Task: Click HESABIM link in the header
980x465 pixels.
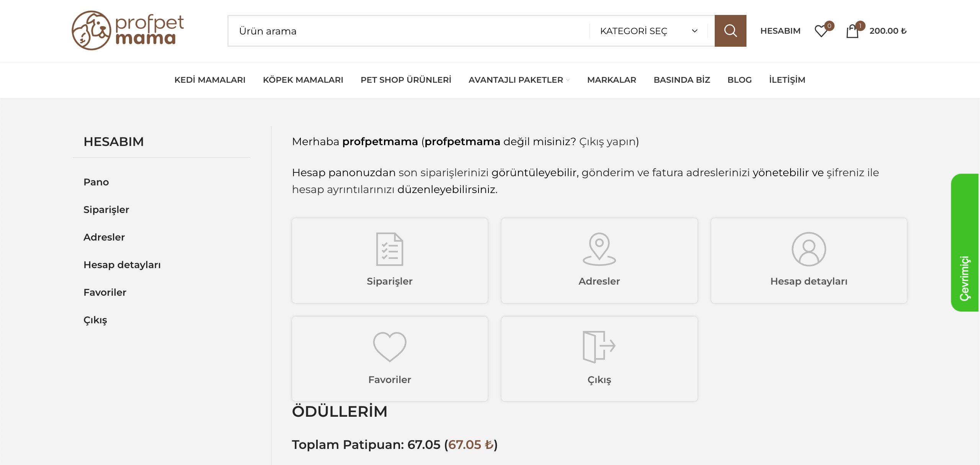Action: point(780,31)
